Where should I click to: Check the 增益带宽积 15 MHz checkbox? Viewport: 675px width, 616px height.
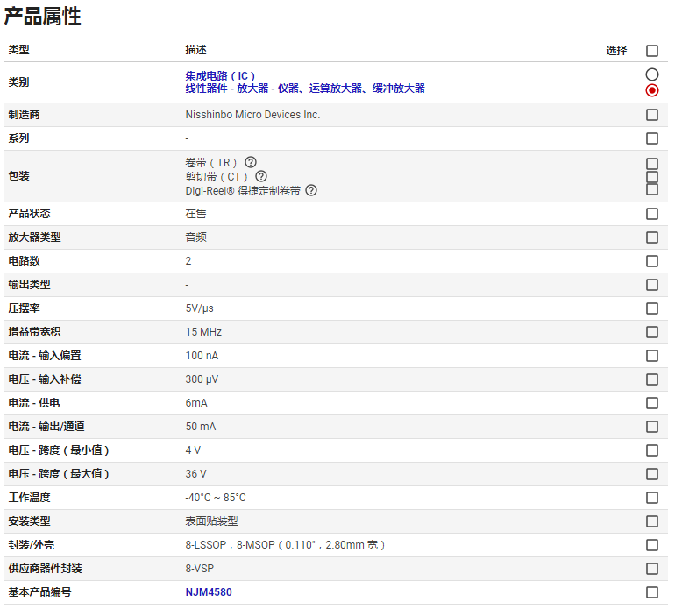[x=651, y=332]
